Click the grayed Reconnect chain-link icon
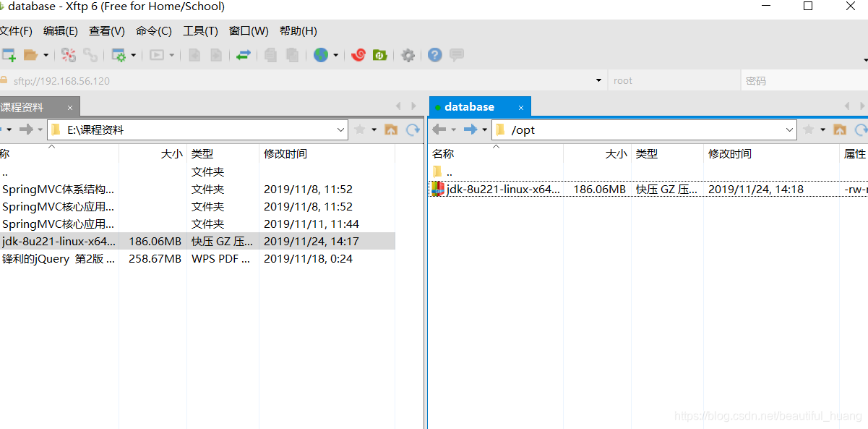Screen dimensions: 868x429 pyautogui.click(x=90, y=55)
